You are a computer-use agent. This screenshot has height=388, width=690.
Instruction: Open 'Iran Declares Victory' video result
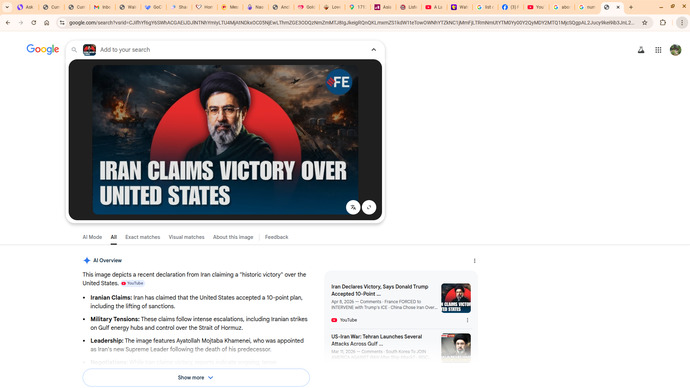(x=380, y=290)
